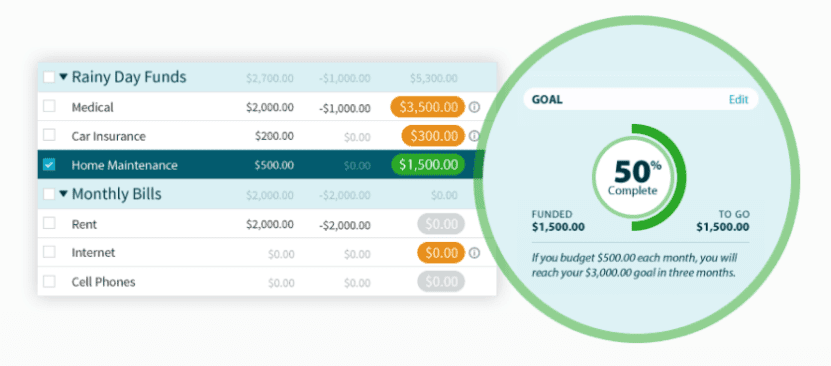Collapse the Monthly Bills group arrow
Screen dimensions: 831x366
64,194
